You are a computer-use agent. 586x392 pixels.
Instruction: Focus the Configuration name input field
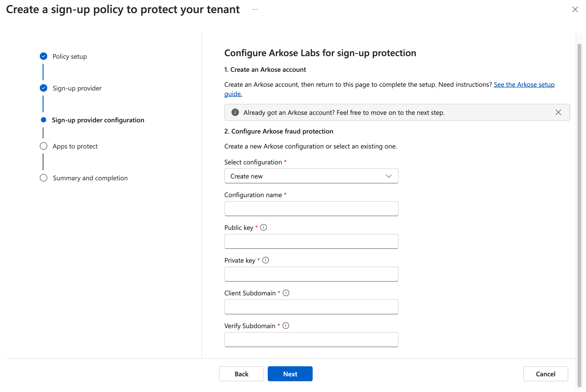tap(311, 209)
